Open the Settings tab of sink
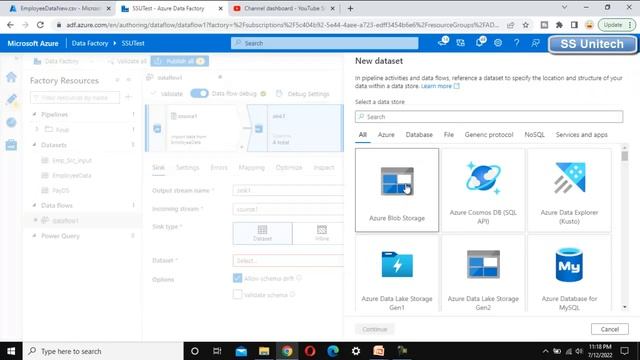640x360 pixels. tap(187, 168)
